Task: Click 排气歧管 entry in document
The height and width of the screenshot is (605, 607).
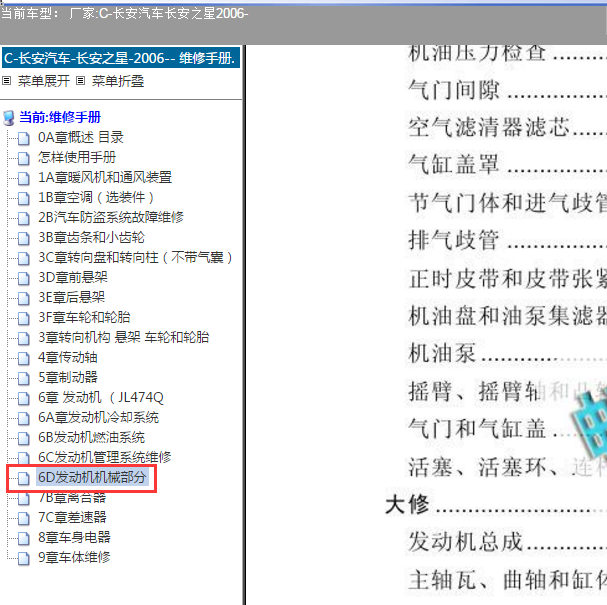Action: pos(454,240)
